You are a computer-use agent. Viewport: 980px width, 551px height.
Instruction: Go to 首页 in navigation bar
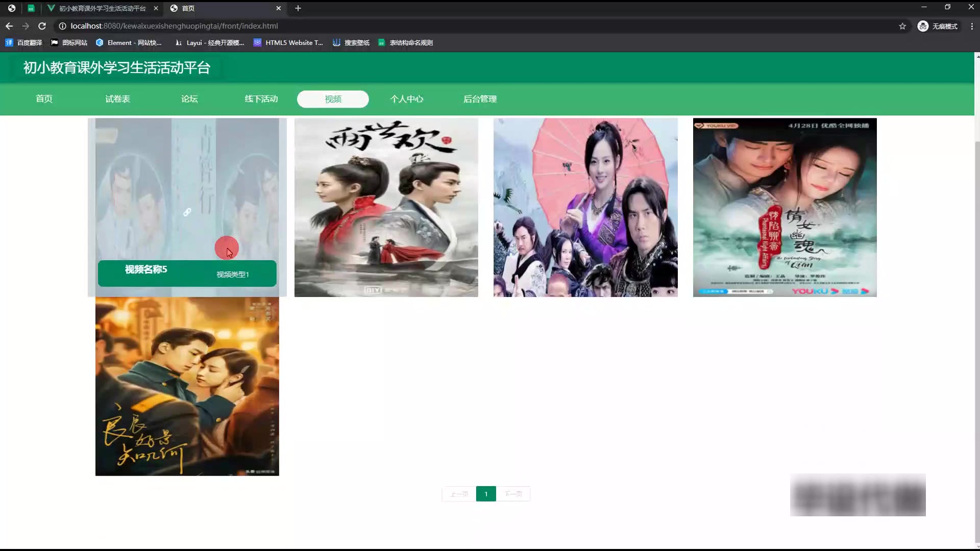click(44, 99)
